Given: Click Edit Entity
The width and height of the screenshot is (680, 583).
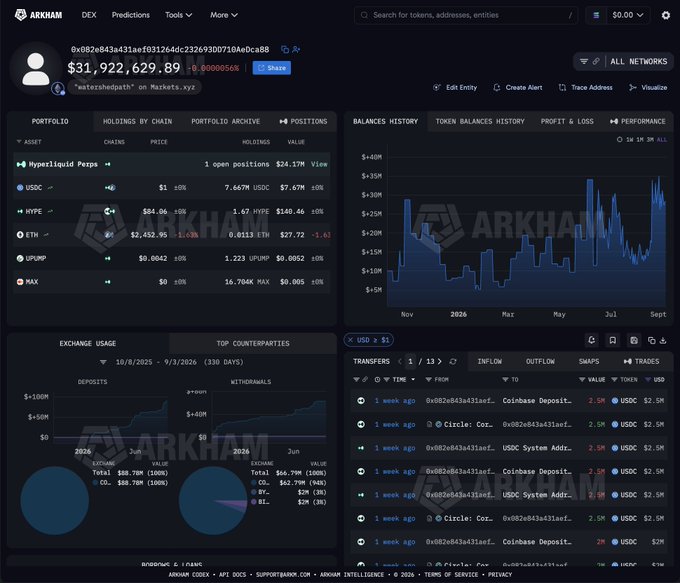Looking at the screenshot, I should (455, 88).
